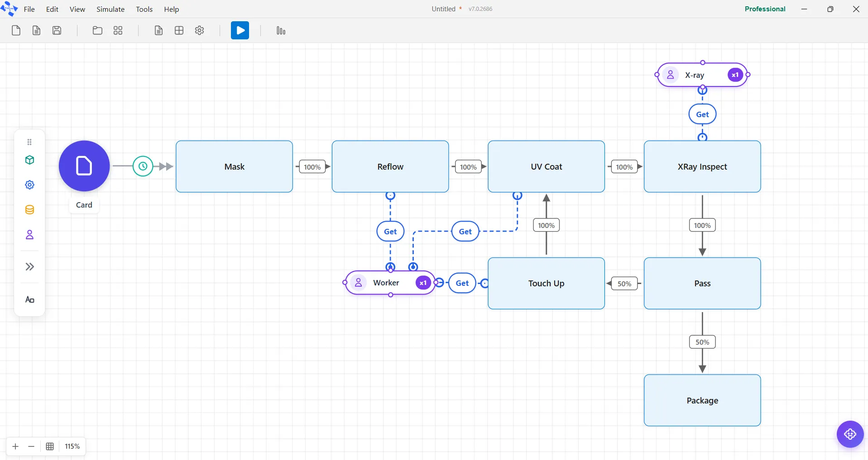Click Get link leading to UV Coat
Screen dimensions: 868x460
pyautogui.click(x=465, y=232)
